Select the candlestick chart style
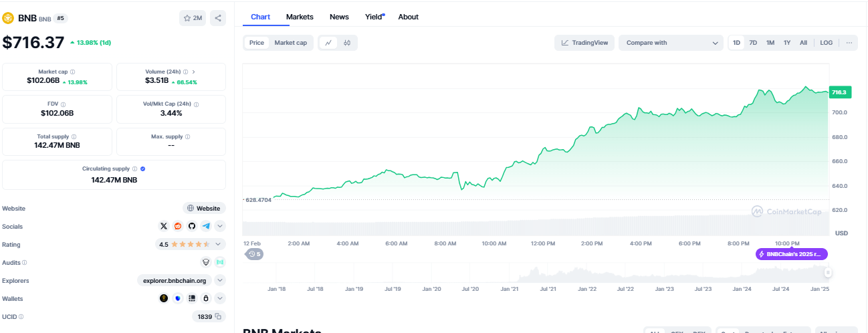868x333 pixels. point(347,43)
